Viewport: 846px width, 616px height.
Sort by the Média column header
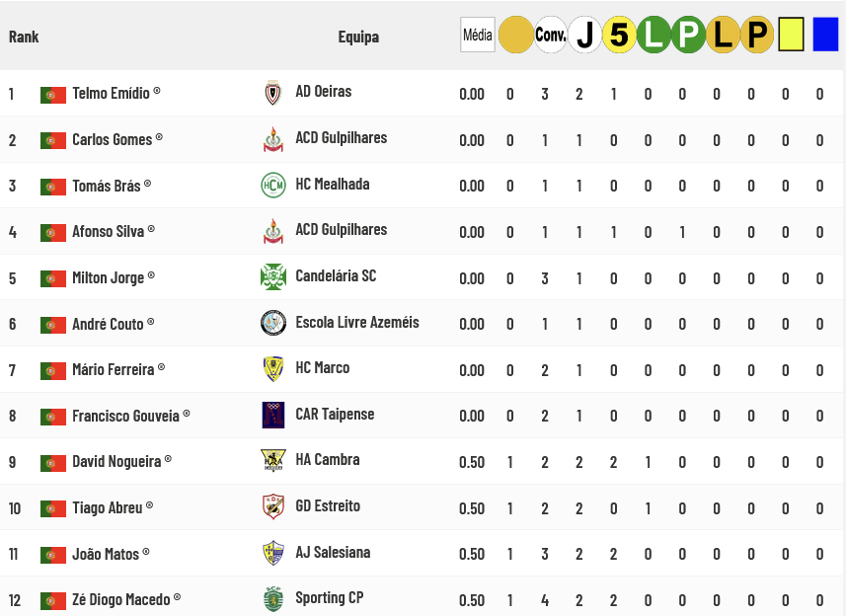(x=477, y=36)
